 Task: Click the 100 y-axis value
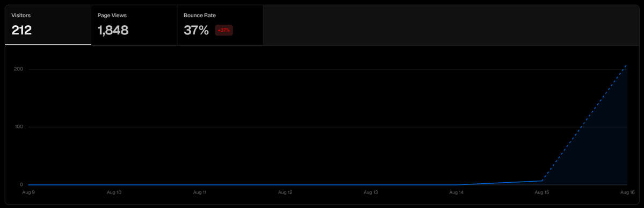point(18,127)
